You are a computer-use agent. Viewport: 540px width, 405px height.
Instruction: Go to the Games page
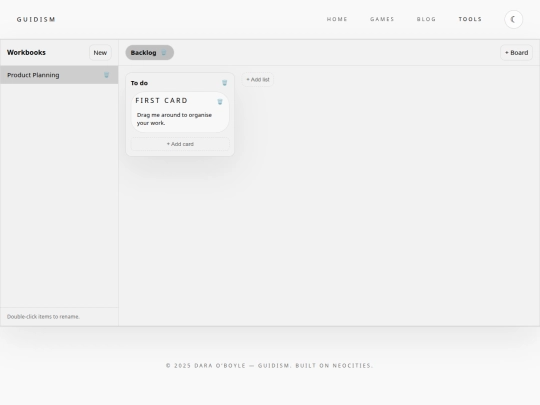(382, 19)
